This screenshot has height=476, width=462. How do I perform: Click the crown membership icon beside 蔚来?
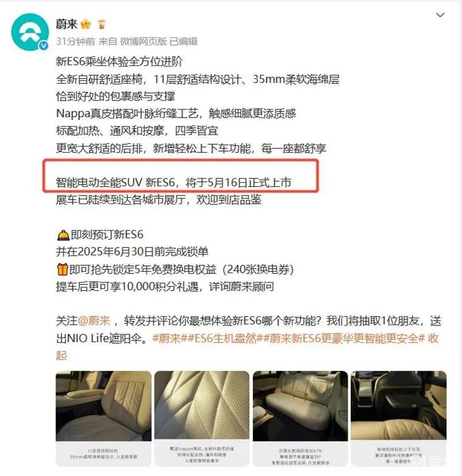point(85,24)
